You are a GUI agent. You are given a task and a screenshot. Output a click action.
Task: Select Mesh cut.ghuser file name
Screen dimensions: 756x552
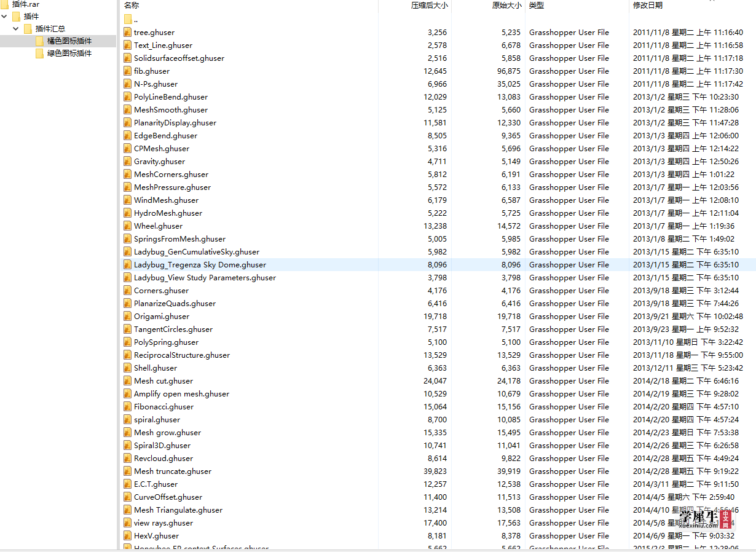click(x=163, y=380)
